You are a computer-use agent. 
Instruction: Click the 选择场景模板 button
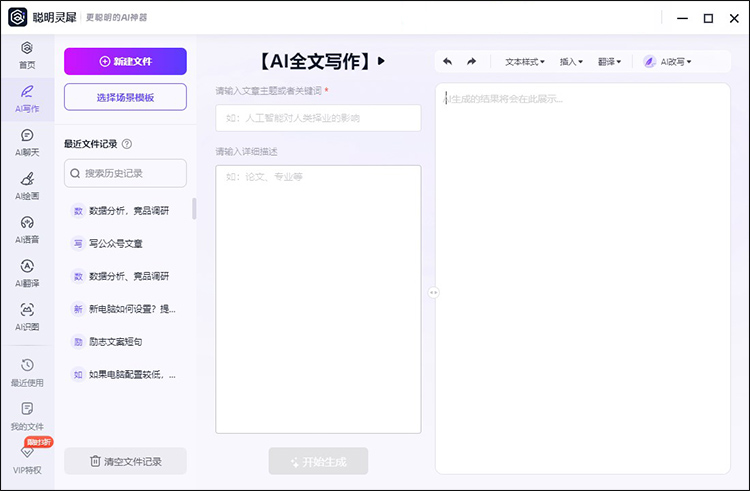tap(125, 98)
